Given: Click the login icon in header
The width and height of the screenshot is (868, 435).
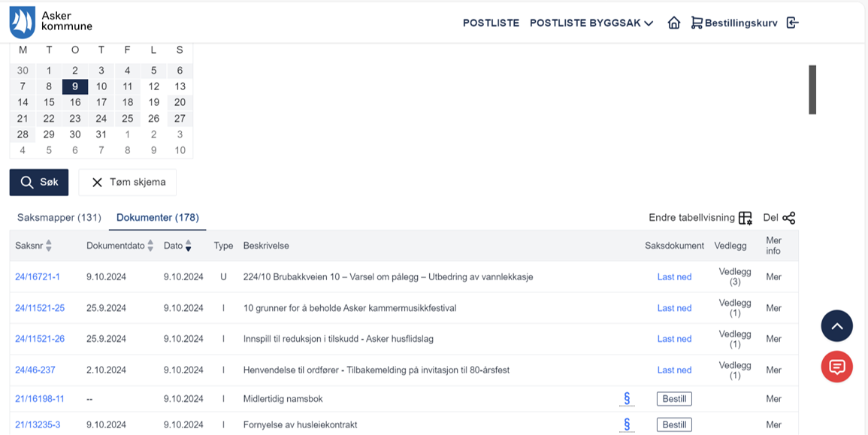Looking at the screenshot, I should (x=792, y=23).
